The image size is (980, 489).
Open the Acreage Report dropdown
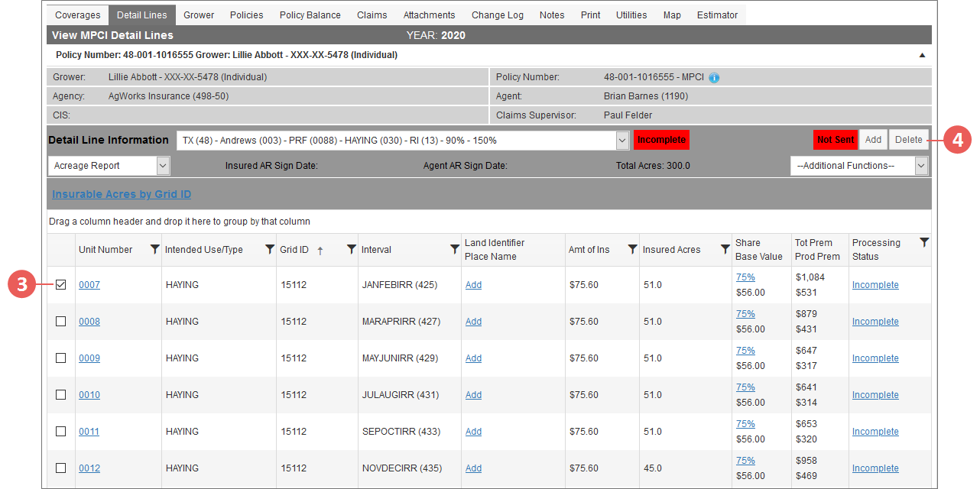tap(109, 166)
